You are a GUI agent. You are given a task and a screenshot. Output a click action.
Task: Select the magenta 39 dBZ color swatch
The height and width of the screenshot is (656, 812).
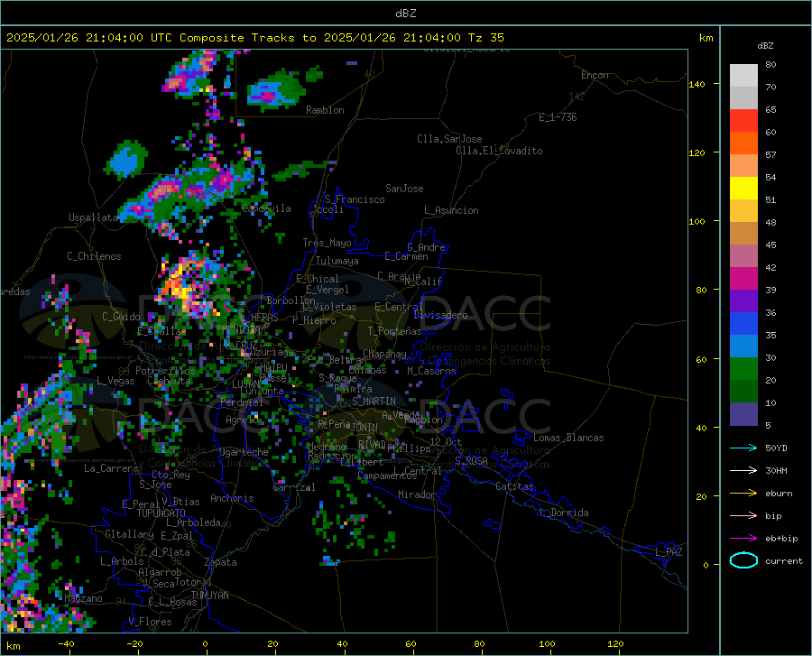pyautogui.click(x=743, y=279)
